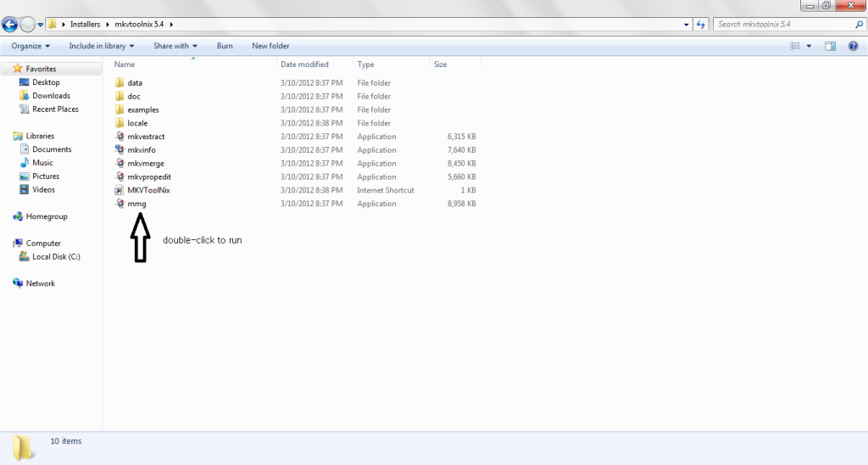
Task: Open the view options dropdown arrow
Action: 809,46
